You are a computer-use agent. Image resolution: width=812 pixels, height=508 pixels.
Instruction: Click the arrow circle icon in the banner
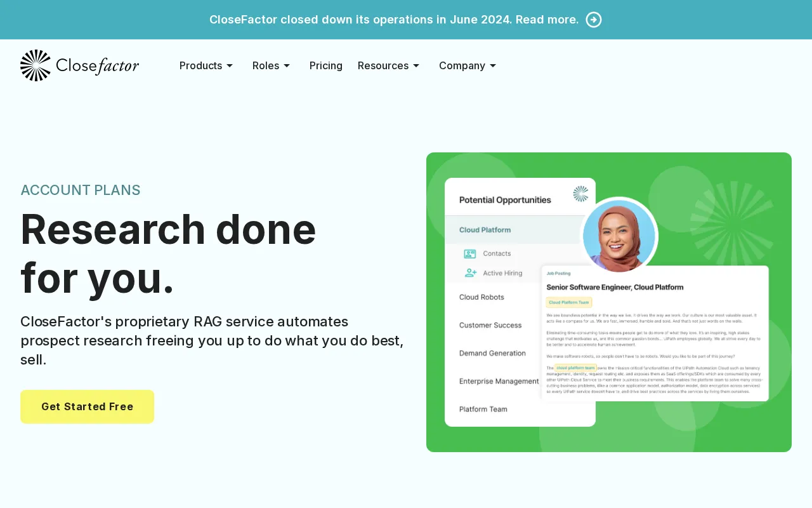(594, 20)
